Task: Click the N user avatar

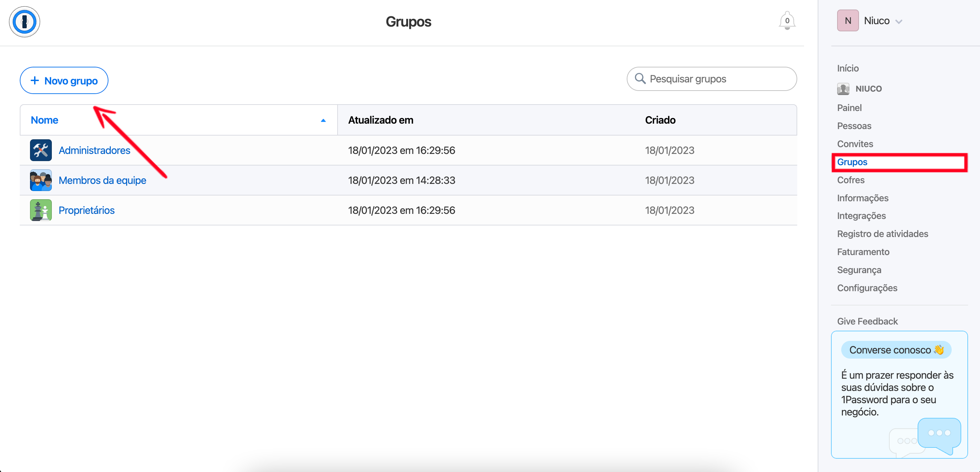Action: coord(848,20)
